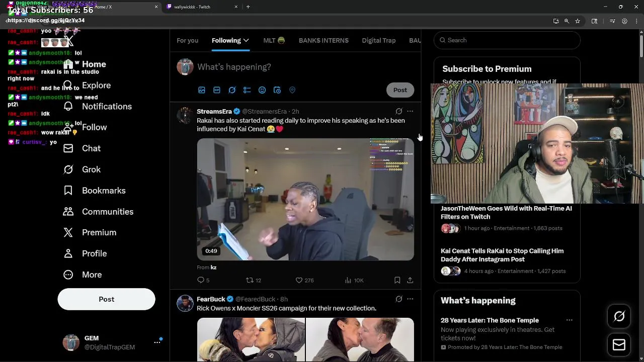Open left Rick Owens kiss photo
644x362 pixels.
point(251,339)
